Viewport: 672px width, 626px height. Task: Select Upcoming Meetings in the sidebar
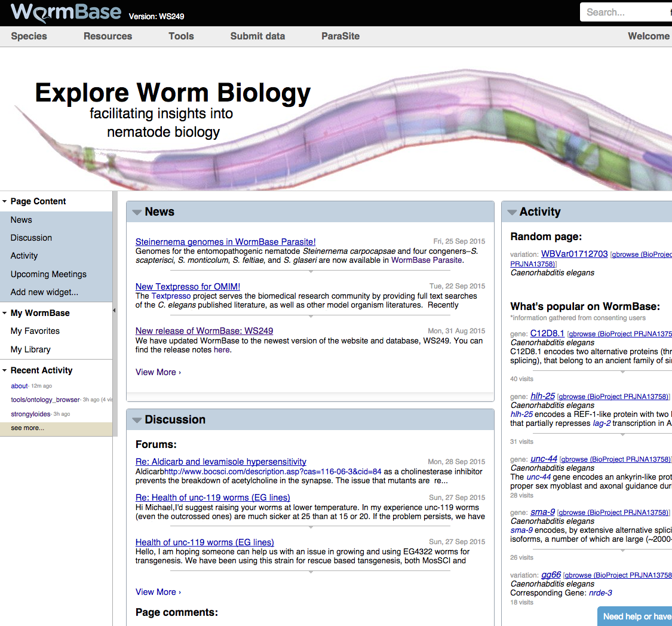[x=48, y=274]
